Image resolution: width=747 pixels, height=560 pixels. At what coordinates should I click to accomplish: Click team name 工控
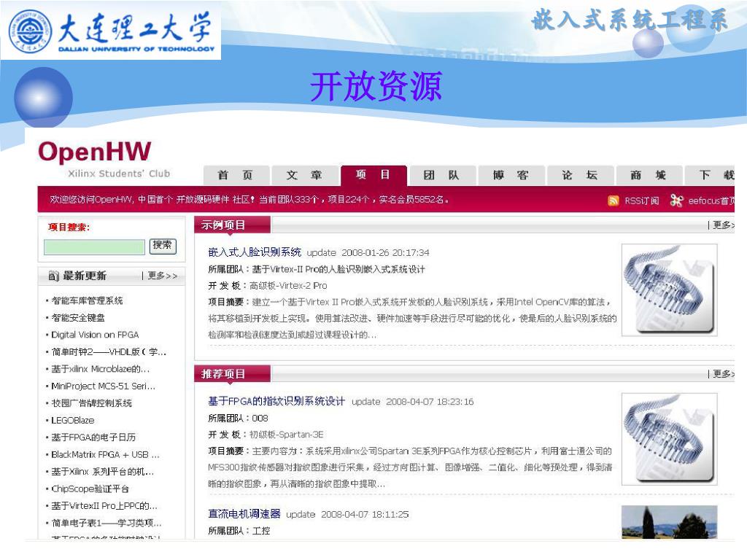tap(261, 531)
